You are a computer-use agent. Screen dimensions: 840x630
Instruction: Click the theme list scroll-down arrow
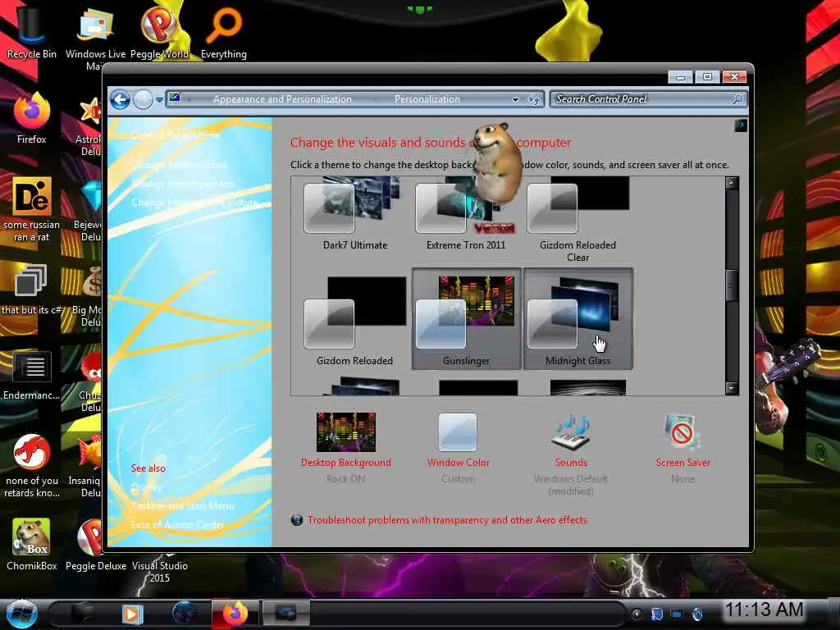732,388
